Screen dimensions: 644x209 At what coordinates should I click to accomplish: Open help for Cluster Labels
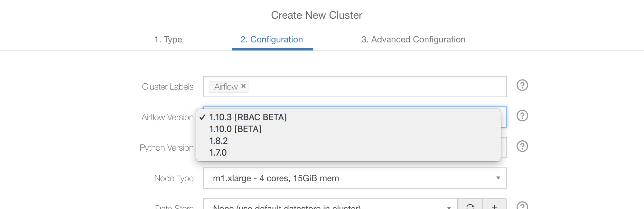point(522,85)
